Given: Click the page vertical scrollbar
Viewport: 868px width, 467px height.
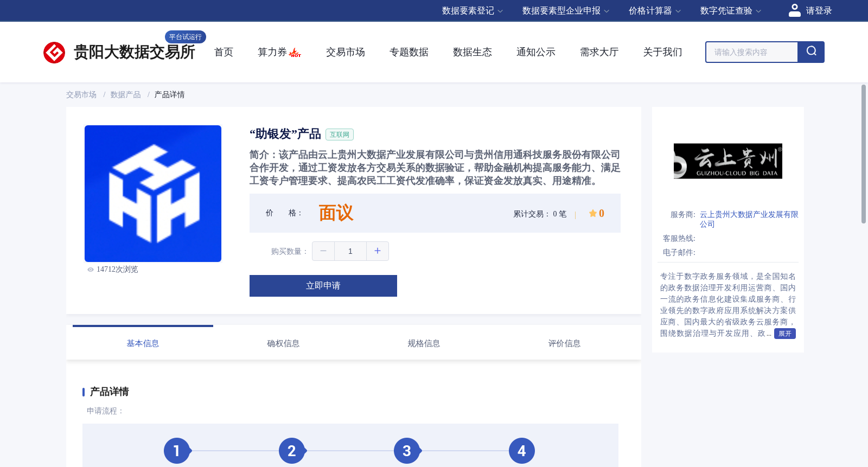Looking at the screenshot, I should (x=864, y=154).
